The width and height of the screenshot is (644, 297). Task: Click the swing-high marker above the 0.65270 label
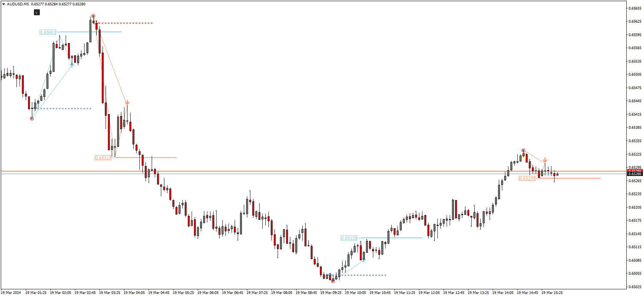click(x=523, y=151)
